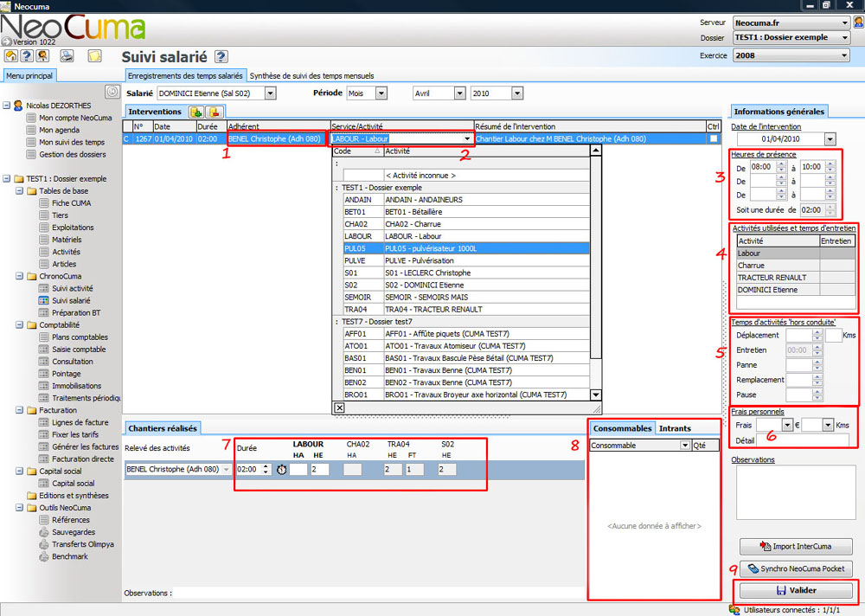Choose TRA04 - TRACTEUR RENAULT activity
Viewport: 865px width, 616px height.
(466, 309)
